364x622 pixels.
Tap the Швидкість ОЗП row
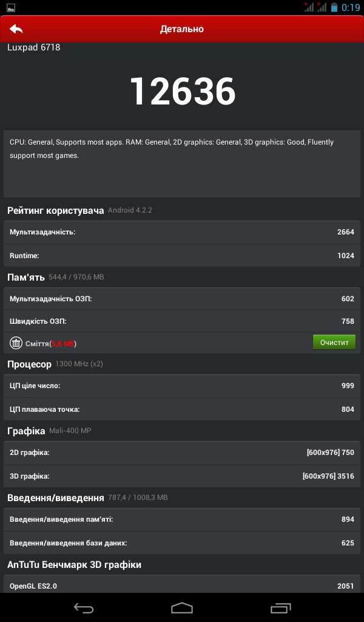point(182,321)
